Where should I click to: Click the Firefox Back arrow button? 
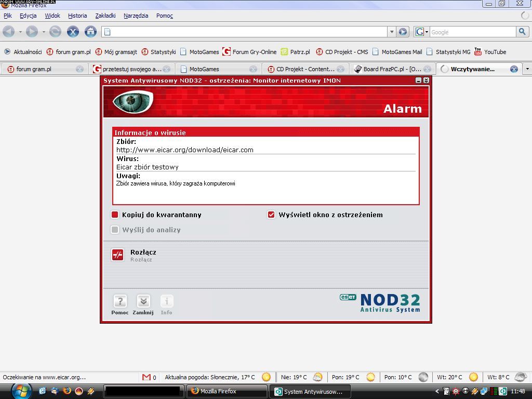point(8,32)
